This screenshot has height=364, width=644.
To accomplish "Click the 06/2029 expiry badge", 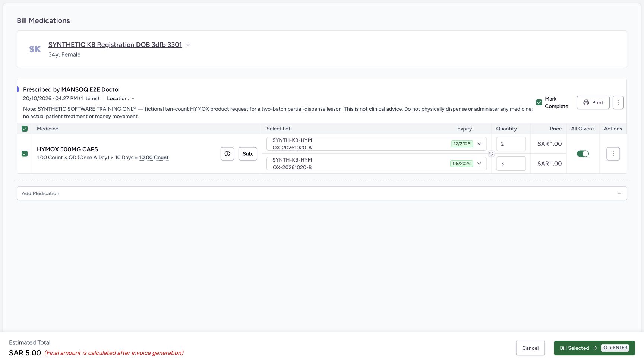I will coord(461,164).
